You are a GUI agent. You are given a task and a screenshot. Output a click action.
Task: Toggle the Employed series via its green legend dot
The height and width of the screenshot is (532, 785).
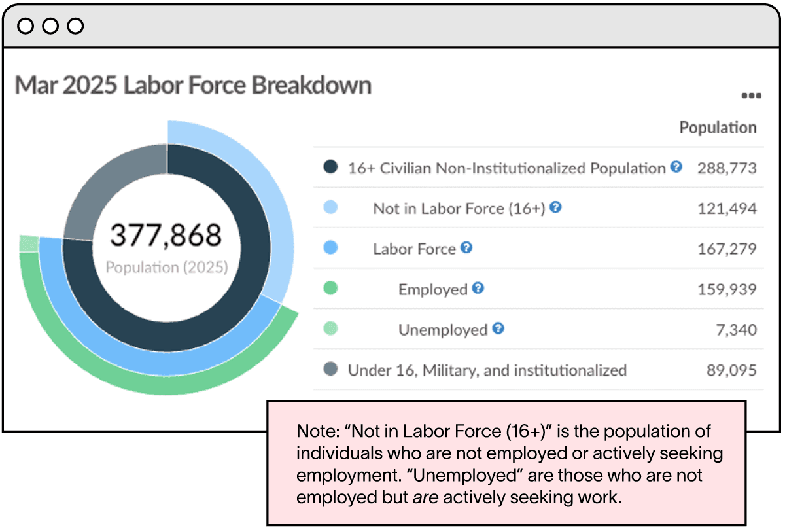point(330,289)
